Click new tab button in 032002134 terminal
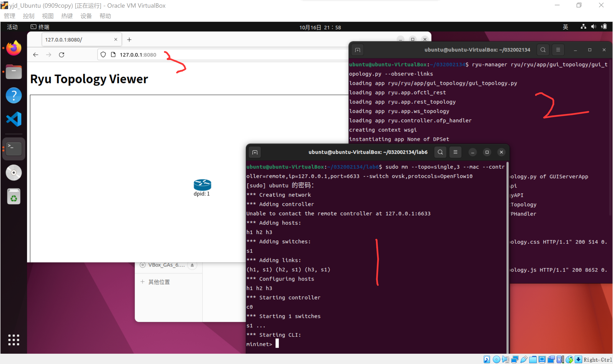613x364 pixels. pyautogui.click(x=358, y=50)
